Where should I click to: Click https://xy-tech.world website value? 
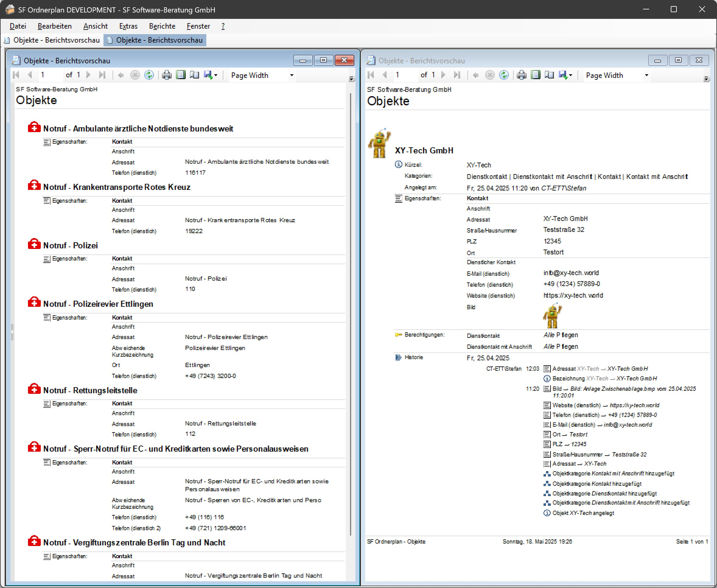[573, 295]
